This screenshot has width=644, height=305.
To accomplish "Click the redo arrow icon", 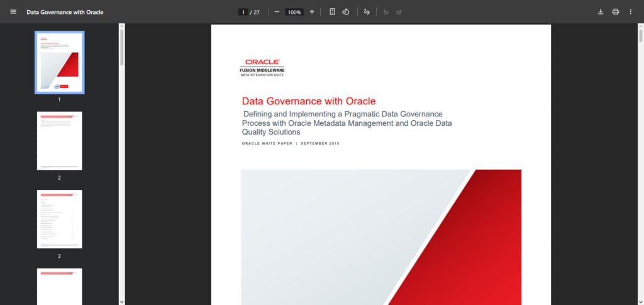I will coord(399,12).
